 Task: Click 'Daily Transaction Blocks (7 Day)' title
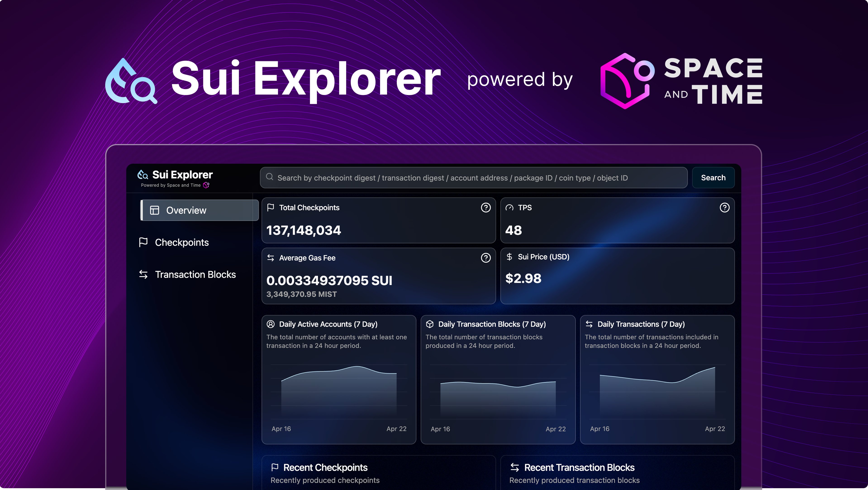pos(492,324)
